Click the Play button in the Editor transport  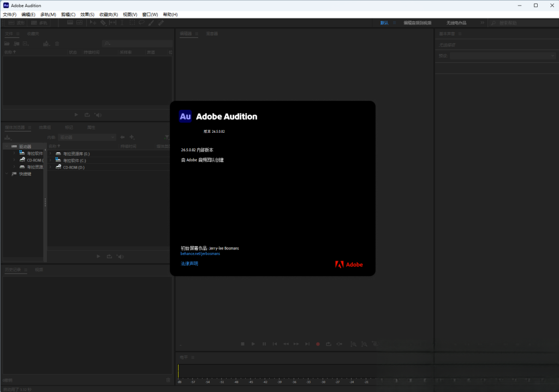pos(253,344)
